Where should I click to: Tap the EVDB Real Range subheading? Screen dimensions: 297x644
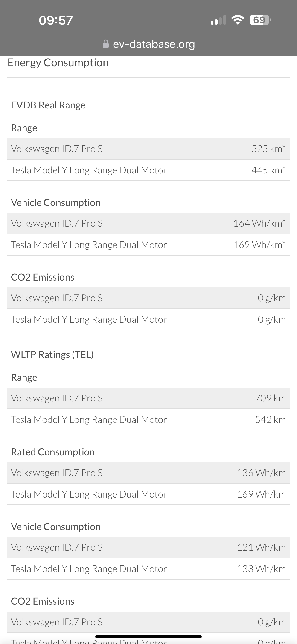click(x=48, y=105)
